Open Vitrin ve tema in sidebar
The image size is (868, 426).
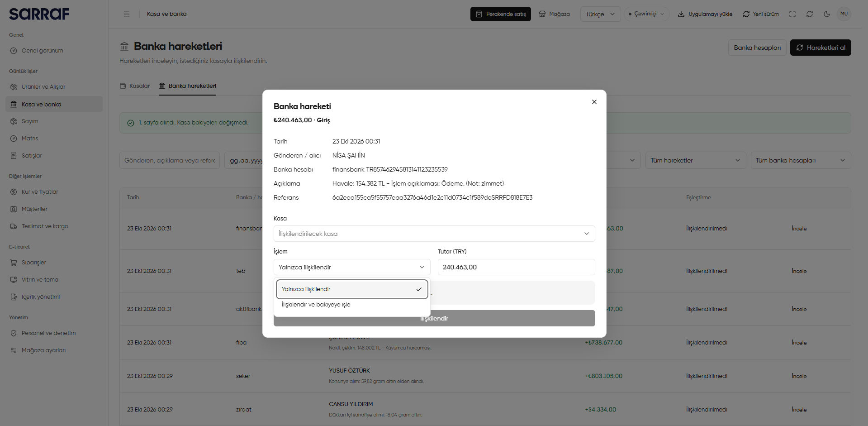click(54, 280)
